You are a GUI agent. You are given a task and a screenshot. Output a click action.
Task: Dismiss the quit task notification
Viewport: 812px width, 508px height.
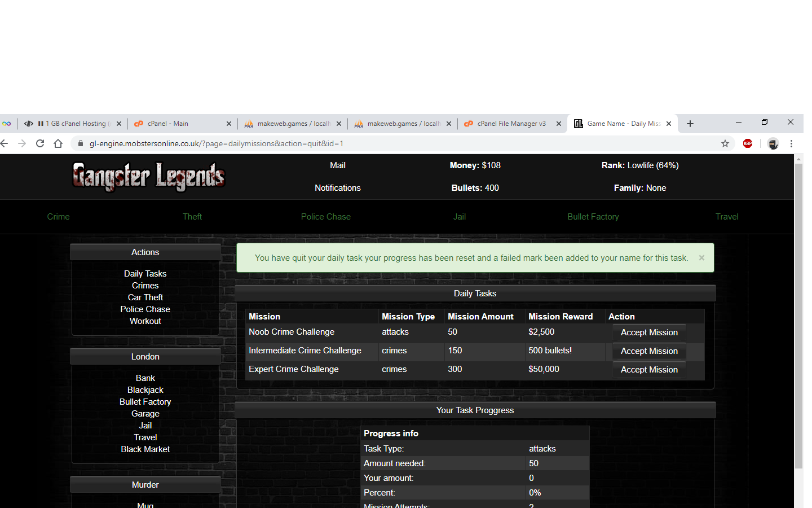point(701,258)
